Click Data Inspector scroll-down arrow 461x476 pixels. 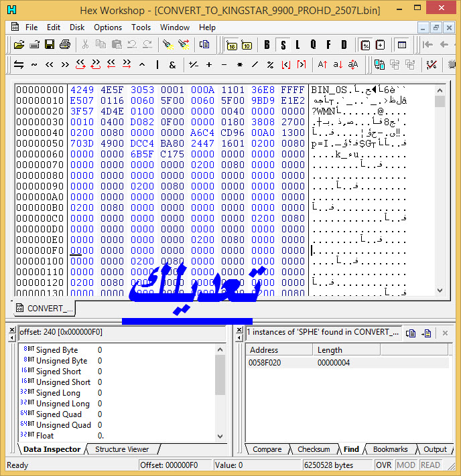pyautogui.click(x=220, y=437)
